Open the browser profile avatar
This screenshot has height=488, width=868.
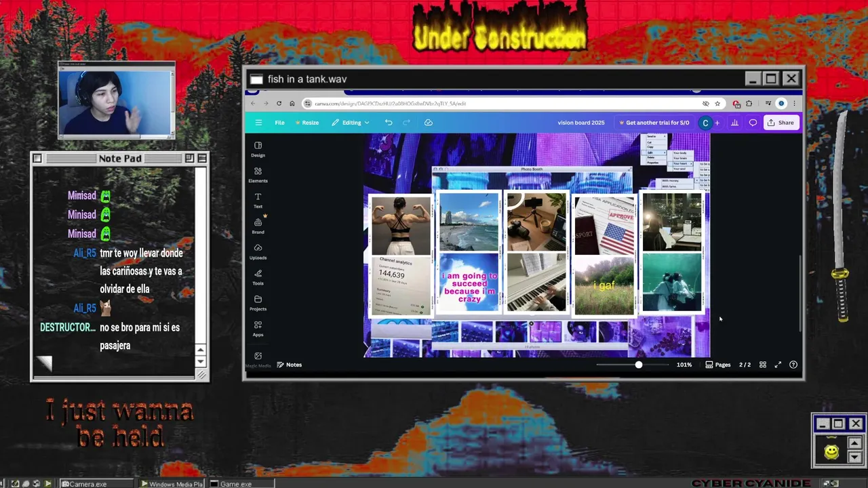[x=781, y=104]
